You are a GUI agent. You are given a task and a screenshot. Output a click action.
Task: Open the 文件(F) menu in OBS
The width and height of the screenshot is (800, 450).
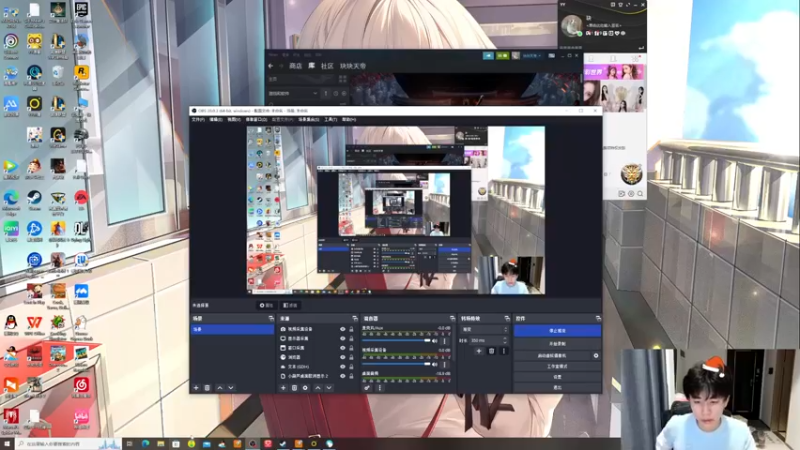click(x=198, y=119)
